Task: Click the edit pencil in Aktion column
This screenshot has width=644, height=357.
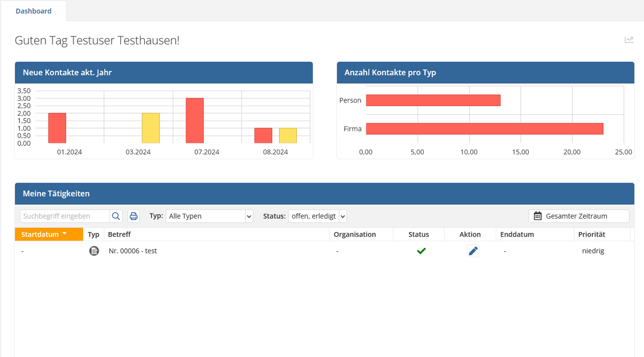Action: pos(473,251)
